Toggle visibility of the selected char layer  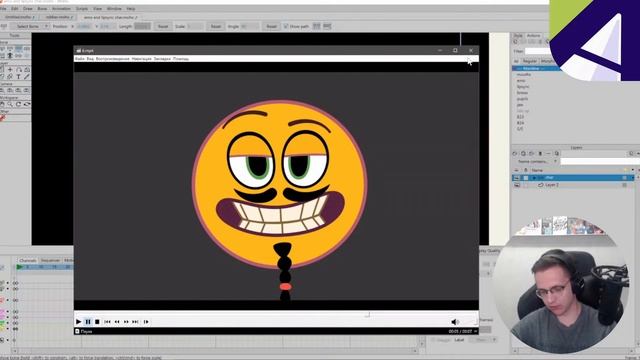pyautogui.click(x=517, y=178)
